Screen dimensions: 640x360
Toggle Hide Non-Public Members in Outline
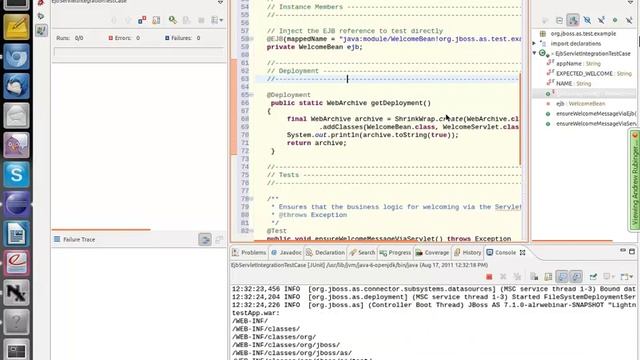click(615, 20)
